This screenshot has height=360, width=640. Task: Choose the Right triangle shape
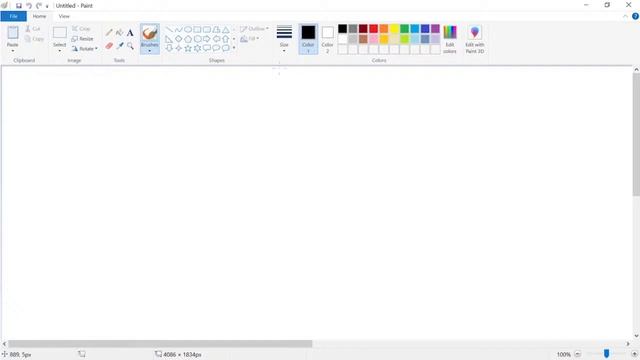click(169, 39)
